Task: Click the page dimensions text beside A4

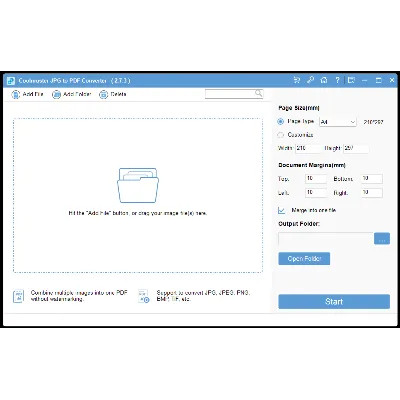Action: (x=373, y=122)
